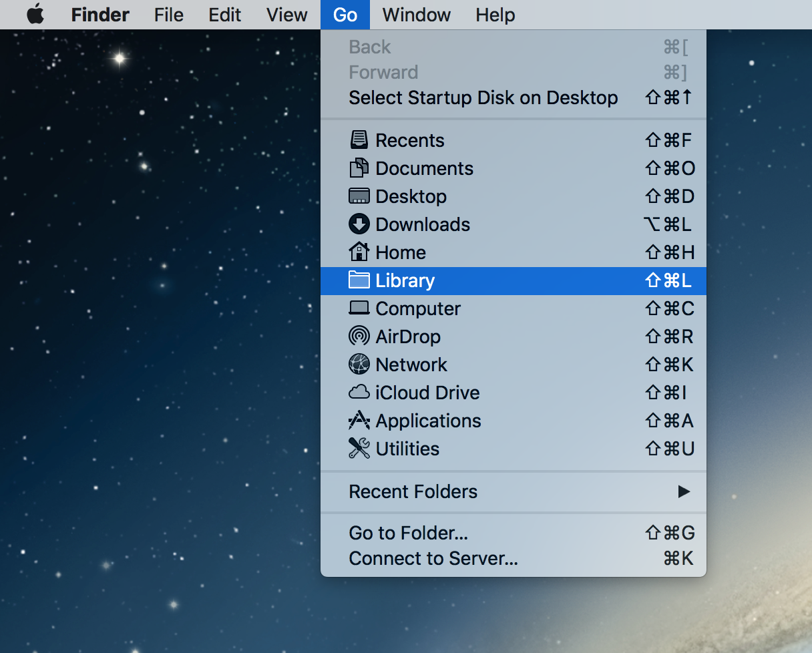The height and width of the screenshot is (653, 812).
Task: Open the Finder menu
Action: pos(100,15)
